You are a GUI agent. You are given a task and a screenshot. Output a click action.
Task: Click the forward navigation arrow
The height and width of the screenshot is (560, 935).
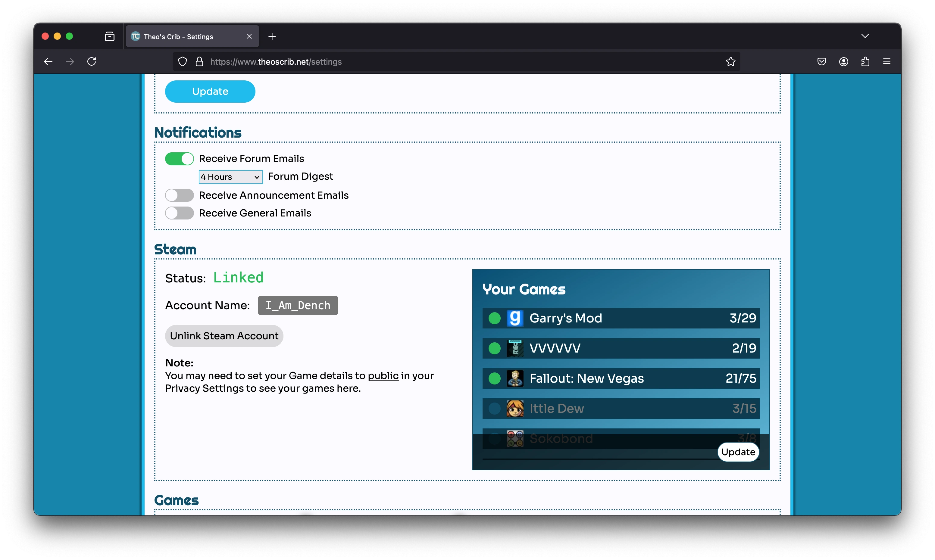(x=70, y=61)
